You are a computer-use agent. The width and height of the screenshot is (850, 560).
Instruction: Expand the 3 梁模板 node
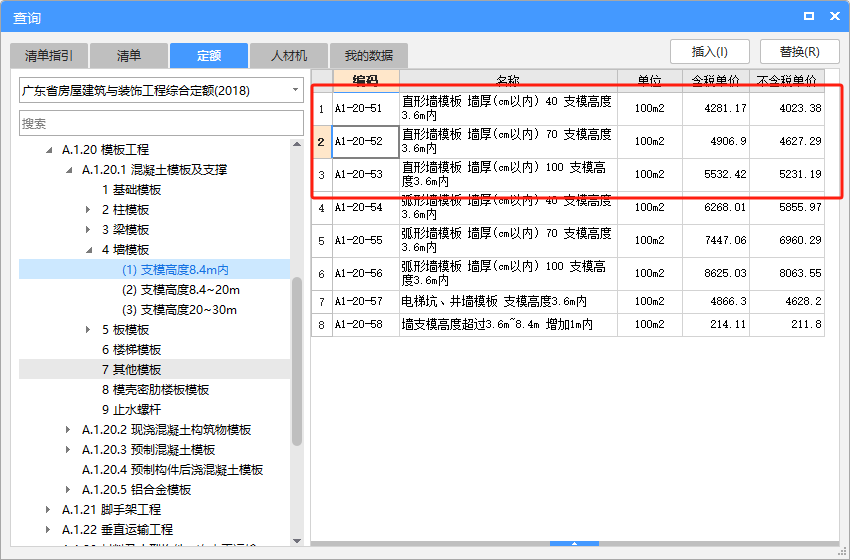[88, 230]
